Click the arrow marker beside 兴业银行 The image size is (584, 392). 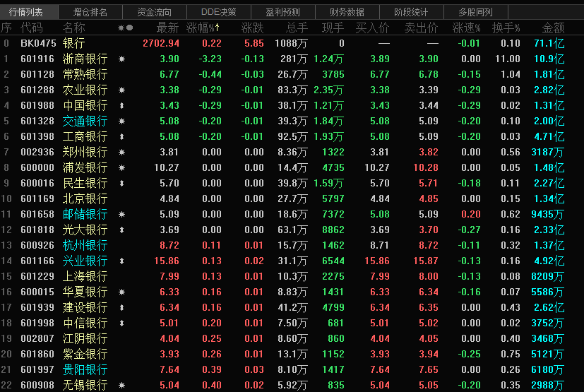click(121, 261)
